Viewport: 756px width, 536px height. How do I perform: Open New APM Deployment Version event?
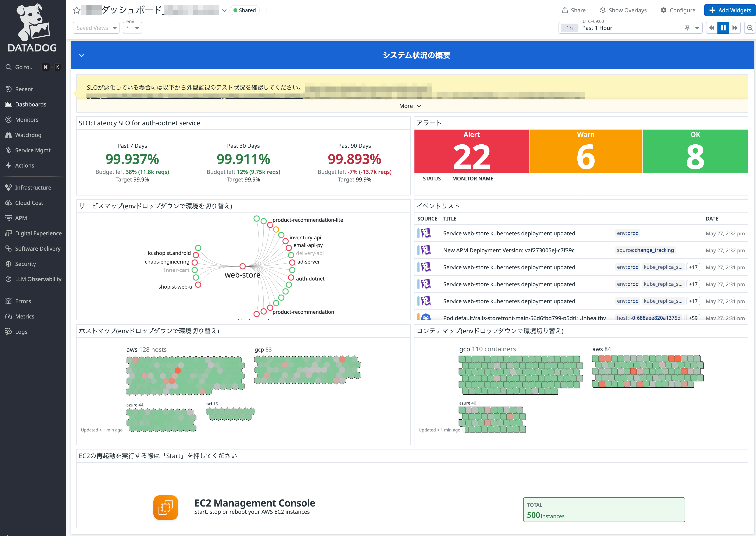tap(509, 250)
